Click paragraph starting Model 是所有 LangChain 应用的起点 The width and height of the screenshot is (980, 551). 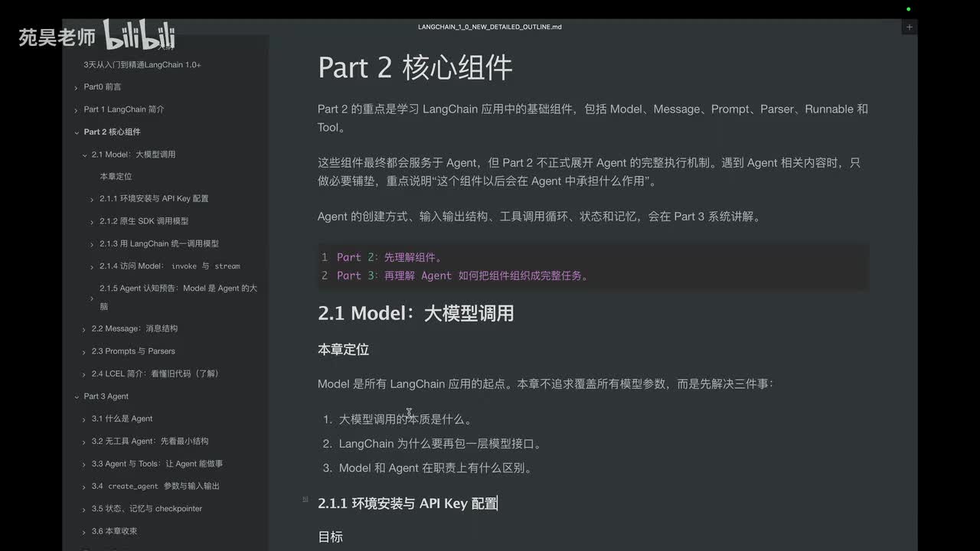546,384
